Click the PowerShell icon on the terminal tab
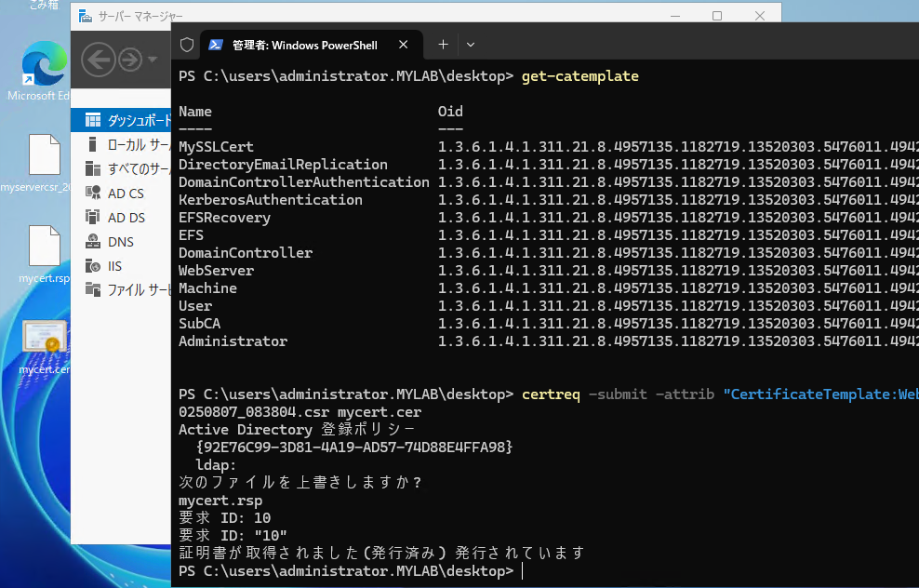This screenshot has height=588, width=919. pyautogui.click(x=216, y=43)
